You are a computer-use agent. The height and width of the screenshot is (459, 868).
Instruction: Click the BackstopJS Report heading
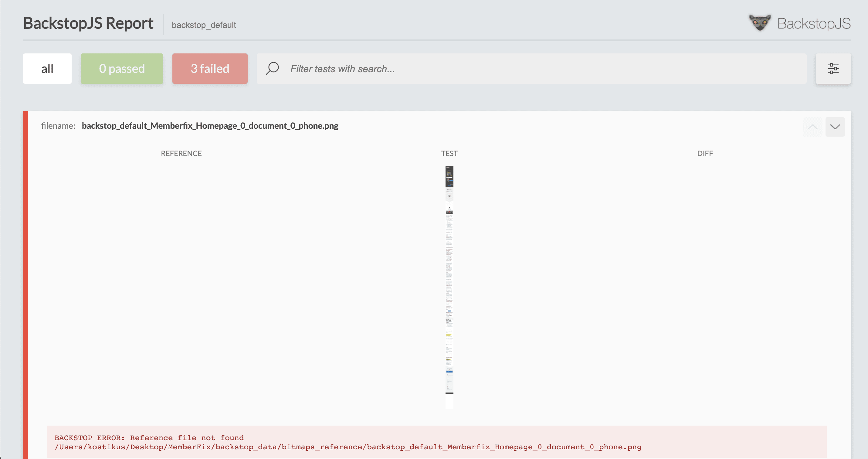[88, 23]
